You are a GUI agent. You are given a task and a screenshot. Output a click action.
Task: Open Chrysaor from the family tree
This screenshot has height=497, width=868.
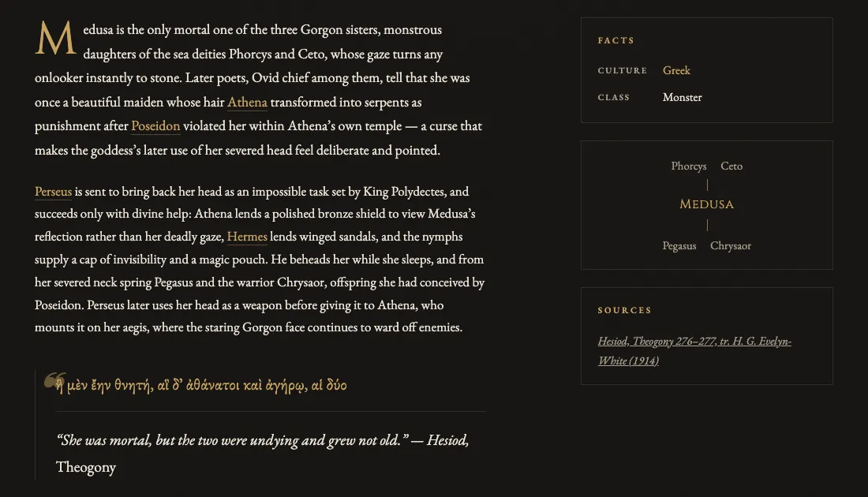click(x=731, y=245)
